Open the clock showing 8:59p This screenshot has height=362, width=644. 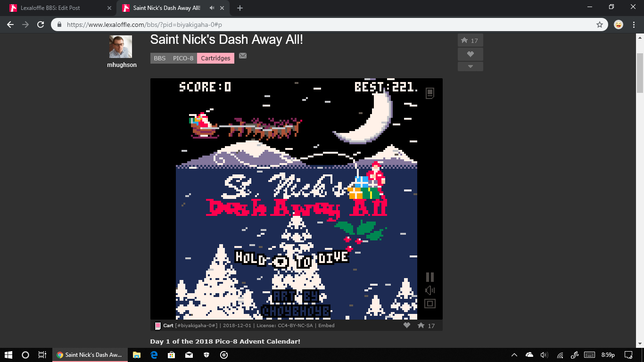608,355
